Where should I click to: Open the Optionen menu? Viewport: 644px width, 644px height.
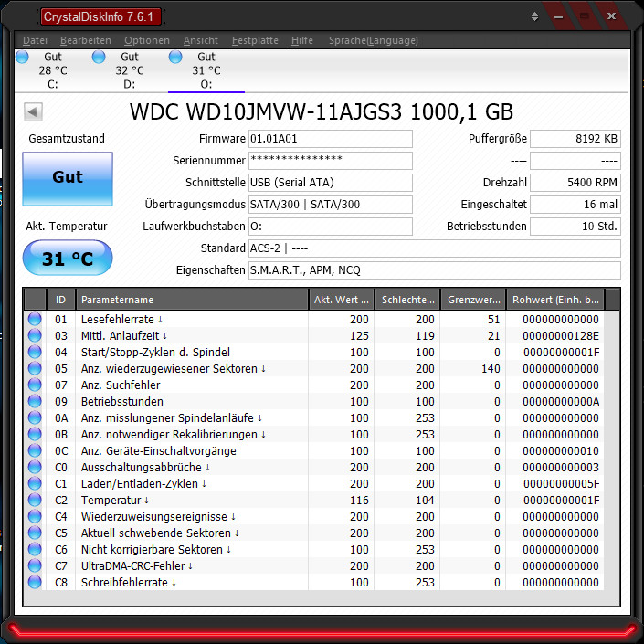coord(147,40)
